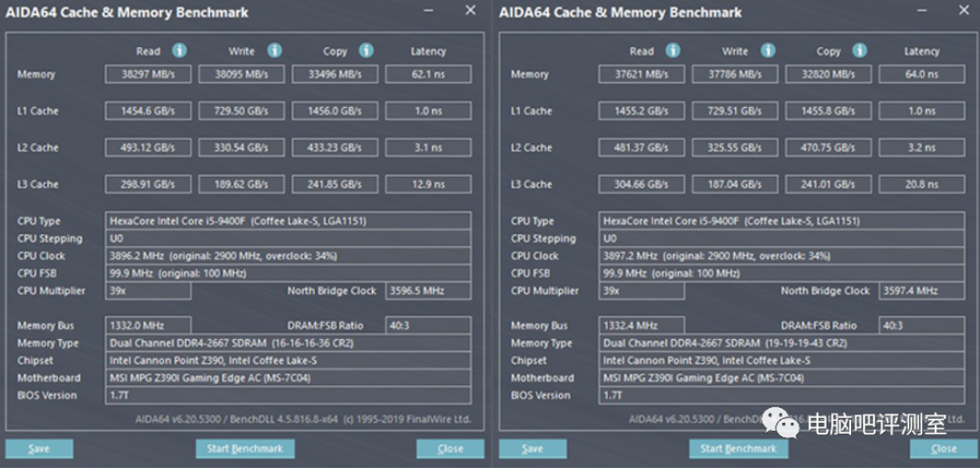The image size is (980, 468).
Task: Select Memory latency 64.0 ns value
Action: (922, 74)
